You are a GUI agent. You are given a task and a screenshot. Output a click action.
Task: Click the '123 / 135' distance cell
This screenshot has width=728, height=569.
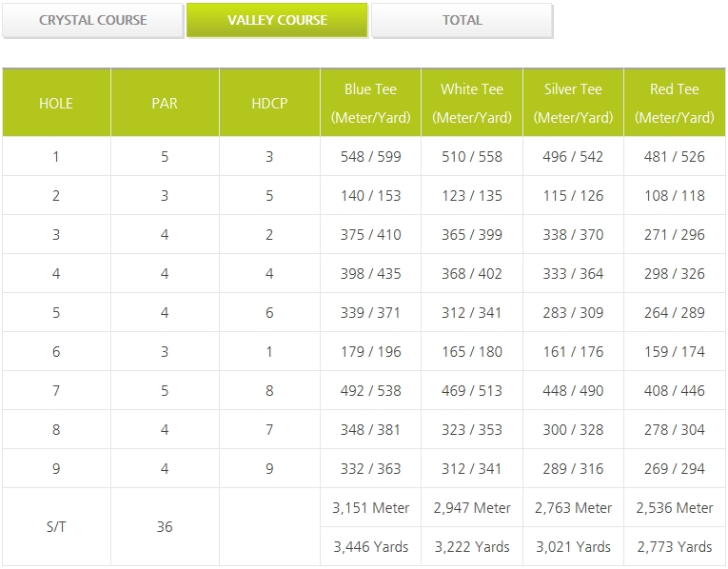point(472,196)
